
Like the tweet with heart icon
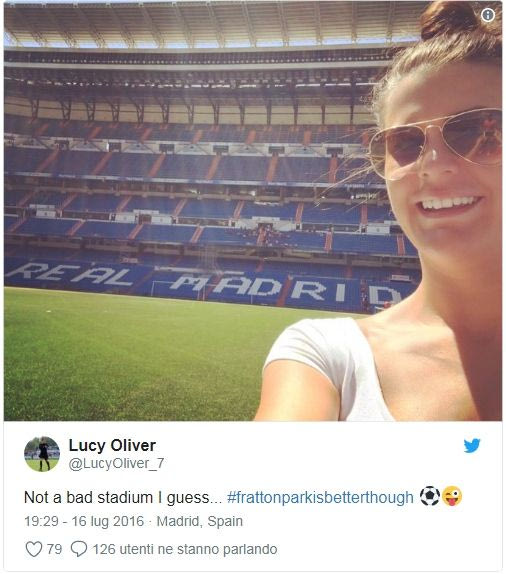coord(33,549)
